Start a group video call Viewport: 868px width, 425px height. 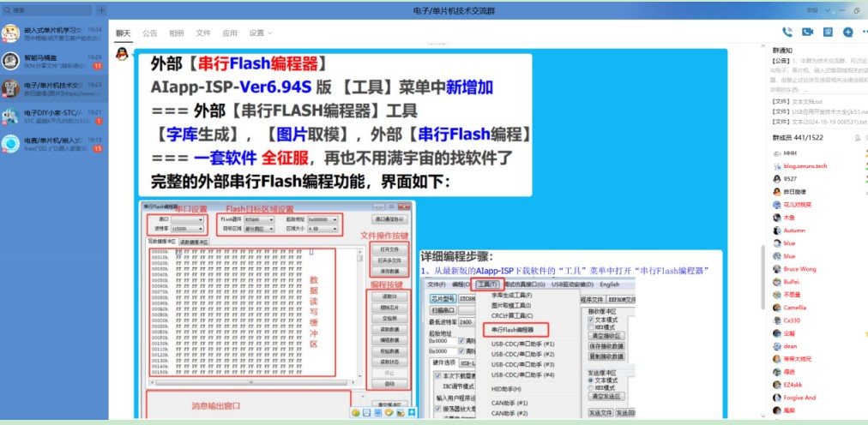pyautogui.click(x=808, y=32)
